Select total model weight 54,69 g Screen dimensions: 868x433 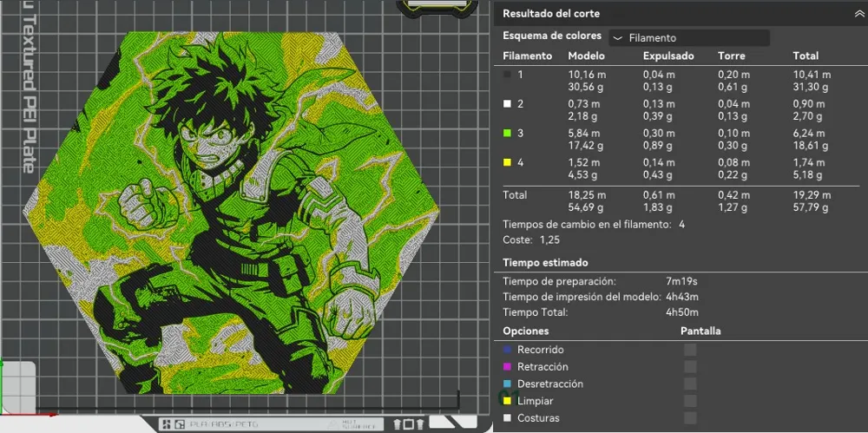click(585, 207)
